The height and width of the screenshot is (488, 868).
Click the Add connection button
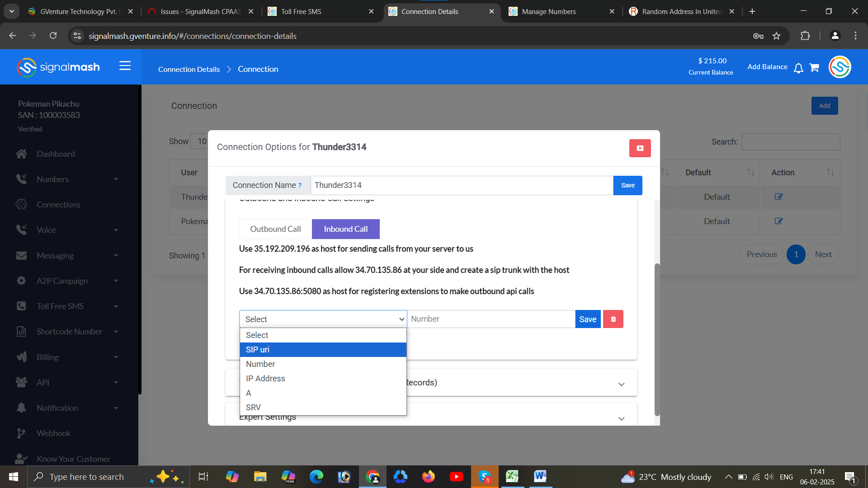tap(824, 106)
